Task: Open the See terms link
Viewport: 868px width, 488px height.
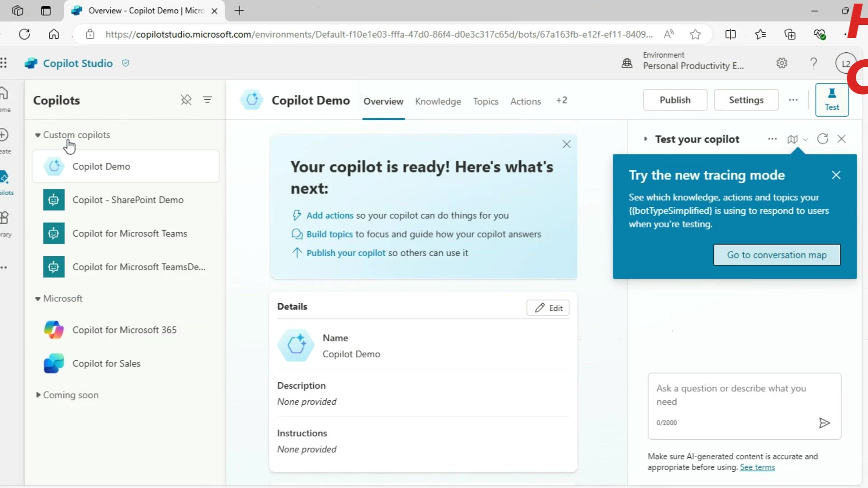Action: coord(757,467)
